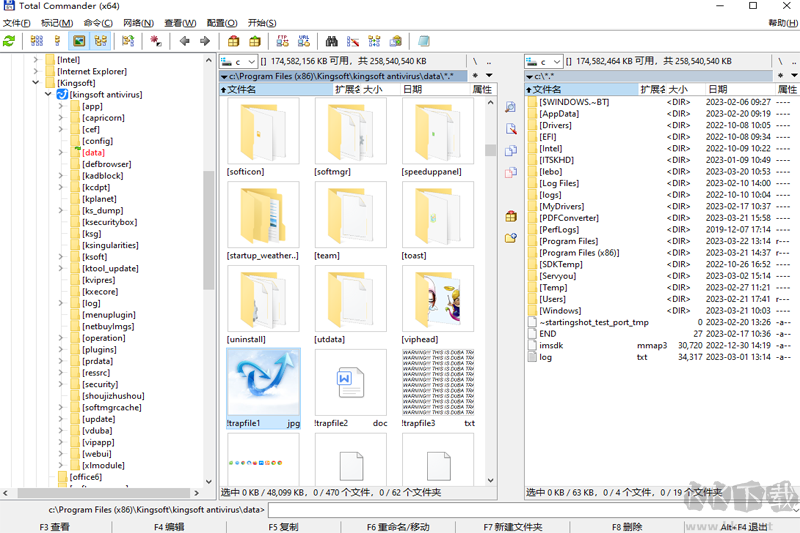Click the notepad icon at toolbar end
The width and height of the screenshot is (800, 533).
coord(424,41)
